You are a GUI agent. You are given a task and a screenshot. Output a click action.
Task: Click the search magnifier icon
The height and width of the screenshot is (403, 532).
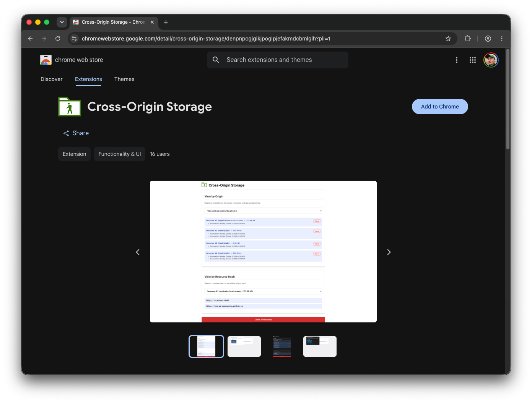(x=216, y=60)
